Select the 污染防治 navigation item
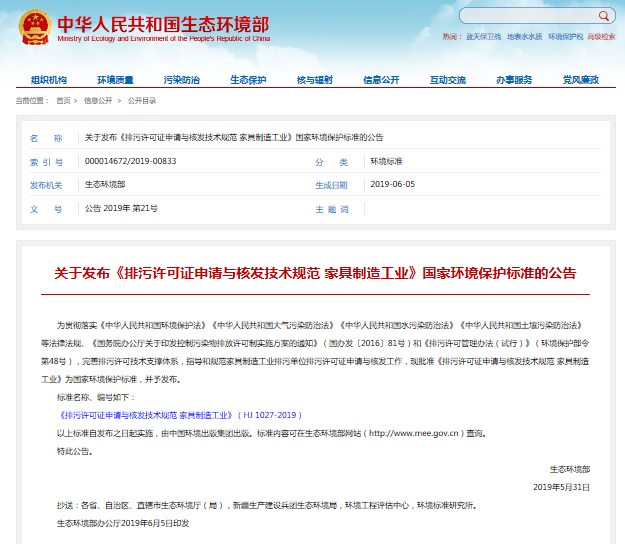This screenshot has height=544, width=625. (x=182, y=79)
